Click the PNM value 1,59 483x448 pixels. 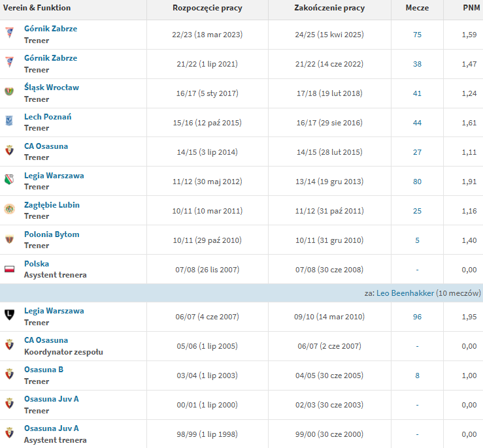[x=469, y=35]
